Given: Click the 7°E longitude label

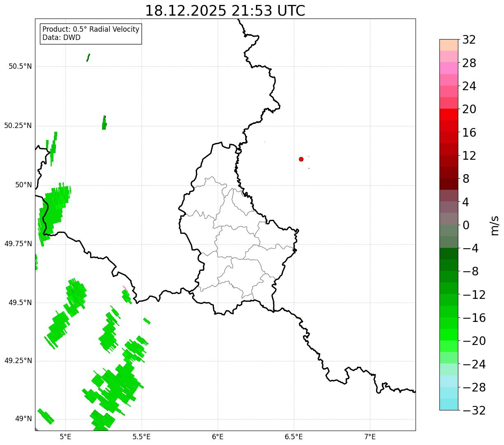Looking at the screenshot, I should (370, 436).
